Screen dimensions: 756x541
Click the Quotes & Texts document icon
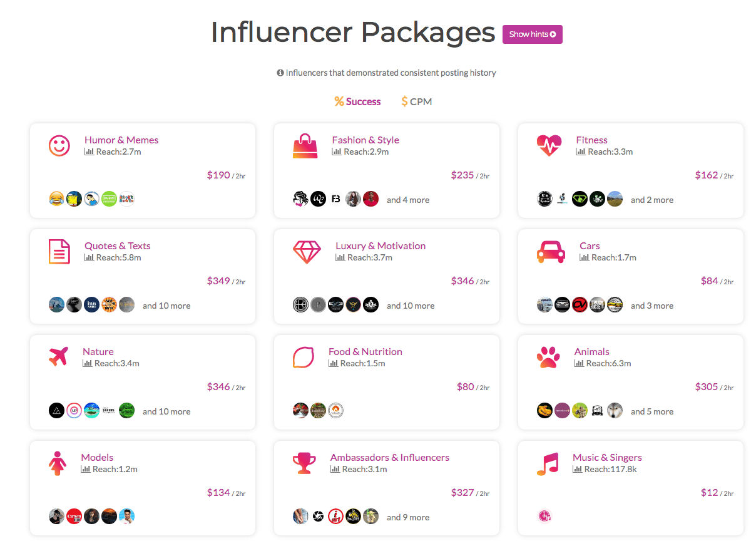click(59, 252)
